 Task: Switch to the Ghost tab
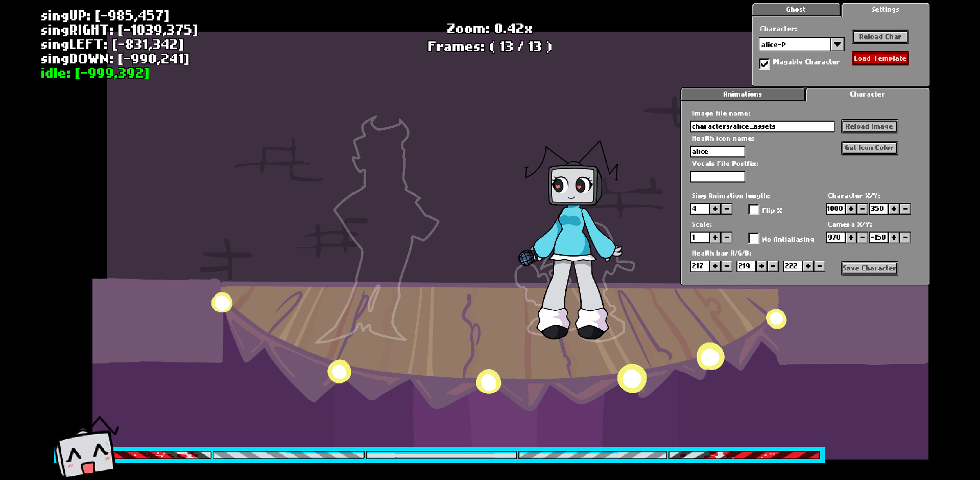tap(795, 9)
